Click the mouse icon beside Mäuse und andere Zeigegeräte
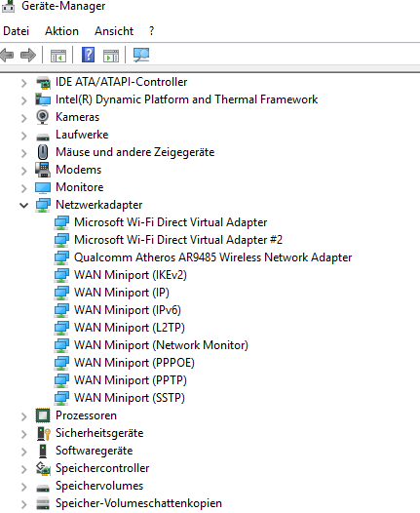Image resolution: width=420 pixels, height=513 pixels. 43,152
